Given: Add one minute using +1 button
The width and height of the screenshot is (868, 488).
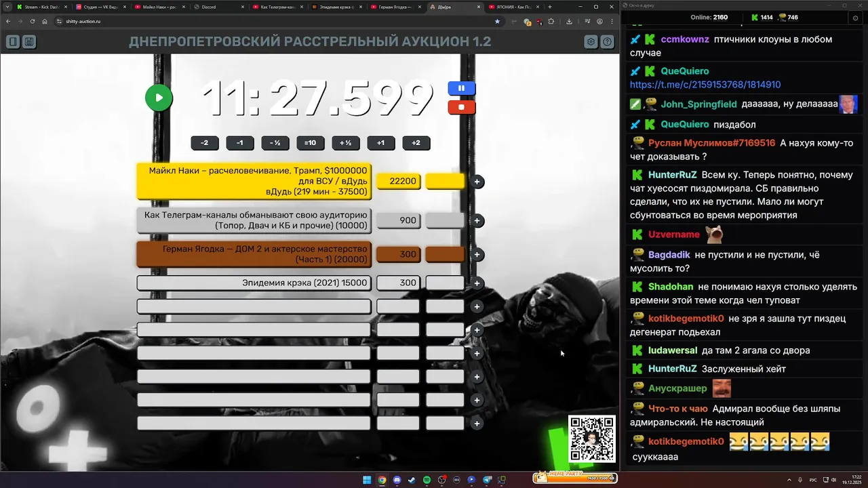Looking at the screenshot, I should click(x=380, y=143).
